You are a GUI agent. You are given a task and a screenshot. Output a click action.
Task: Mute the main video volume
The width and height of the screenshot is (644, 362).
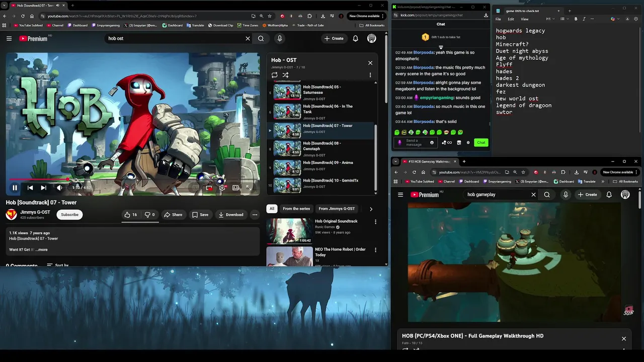point(59,188)
